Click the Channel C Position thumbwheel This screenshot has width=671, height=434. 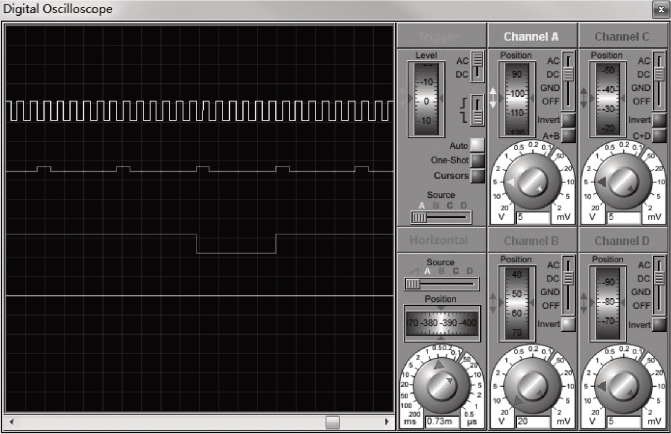(608, 99)
